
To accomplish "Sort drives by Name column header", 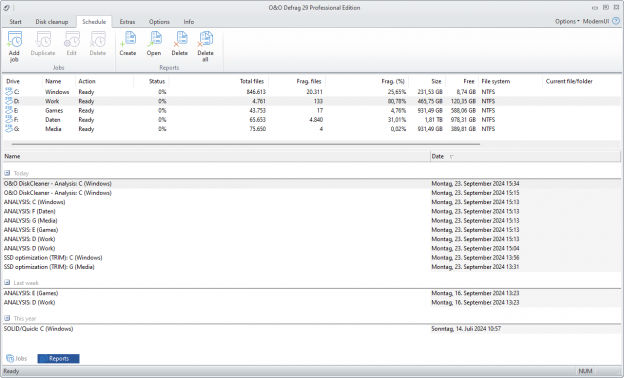I will (53, 81).
